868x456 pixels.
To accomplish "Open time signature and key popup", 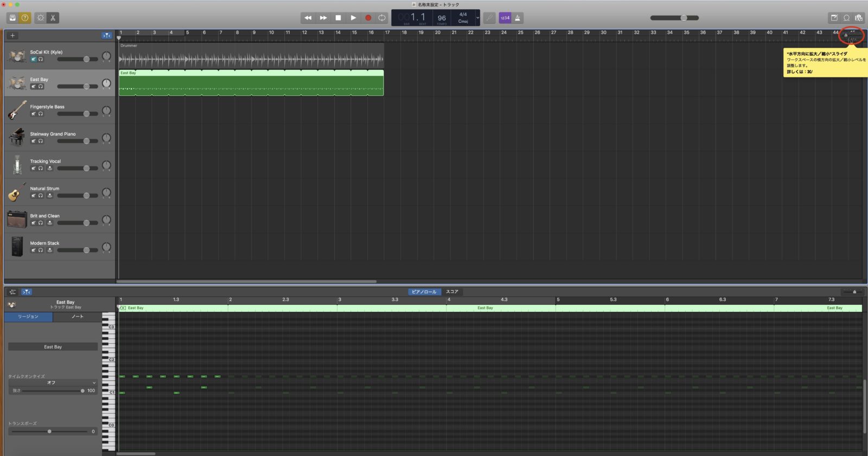I will (x=463, y=18).
